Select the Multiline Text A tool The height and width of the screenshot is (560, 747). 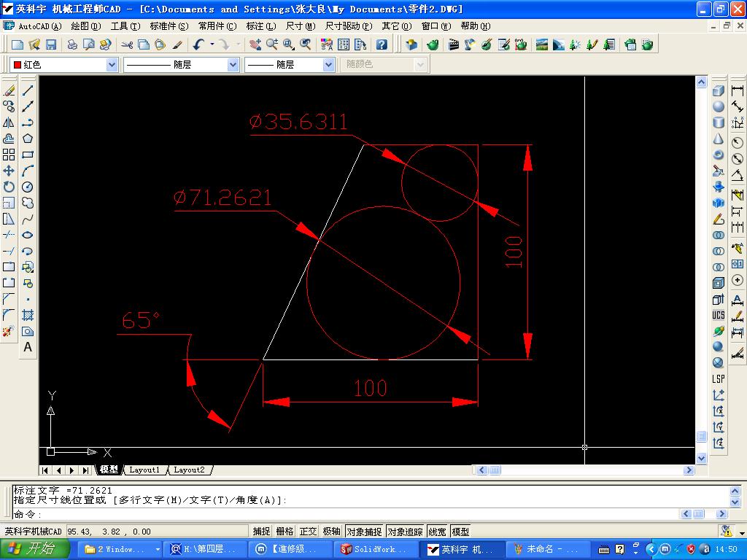[x=28, y=347]
